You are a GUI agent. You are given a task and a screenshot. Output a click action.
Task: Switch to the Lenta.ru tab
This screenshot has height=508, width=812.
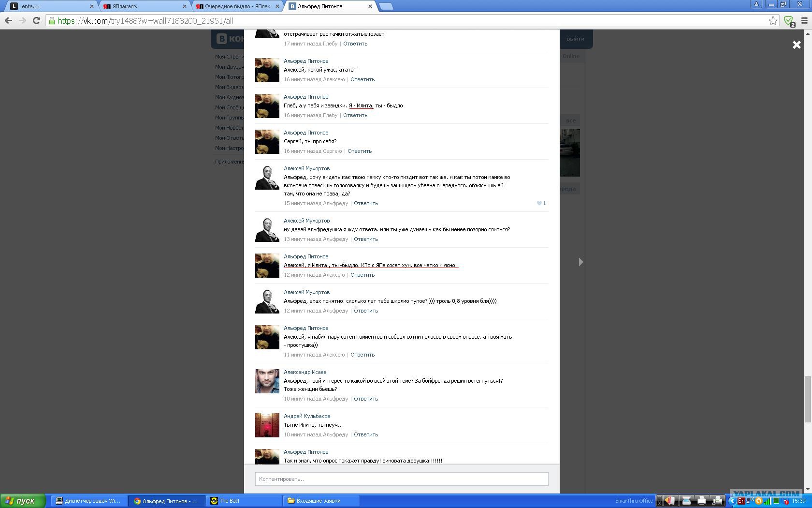[x=50, y=6]
